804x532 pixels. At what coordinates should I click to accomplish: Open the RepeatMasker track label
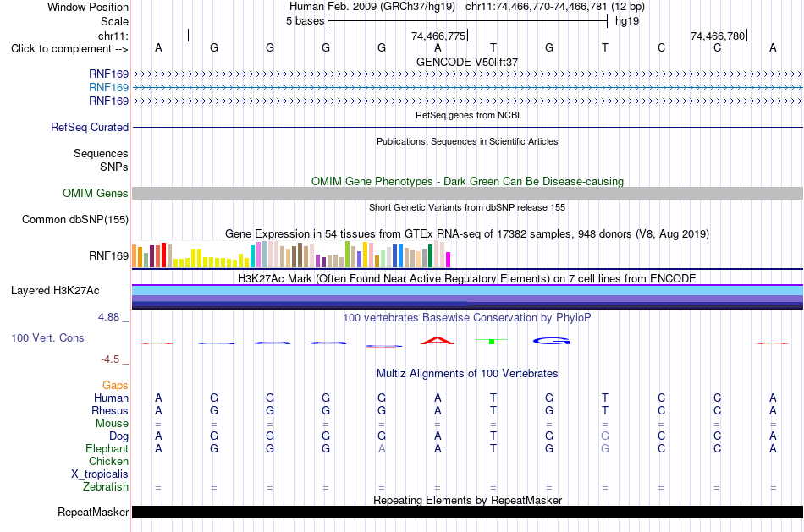[93, 512]
